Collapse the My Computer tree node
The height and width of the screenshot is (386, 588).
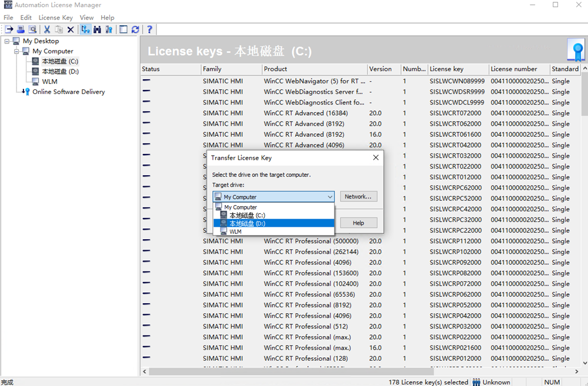tap(16, 51)
